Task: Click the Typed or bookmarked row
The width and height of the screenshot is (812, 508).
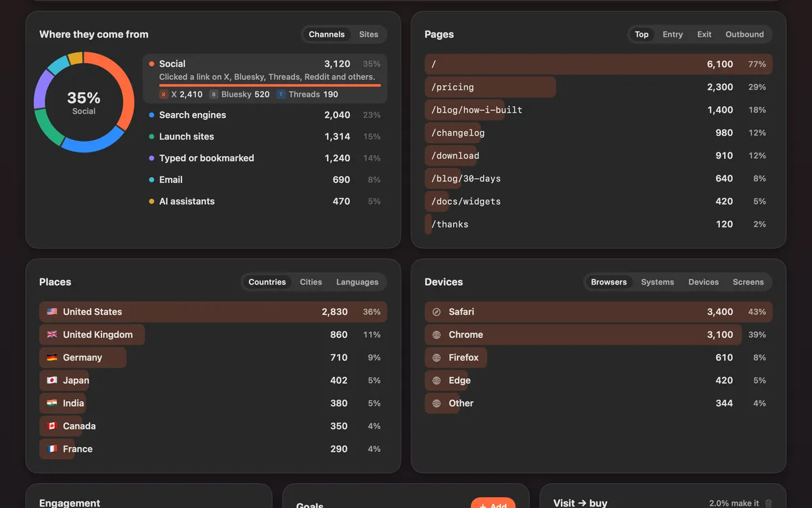Action: (x=265, y=158)
